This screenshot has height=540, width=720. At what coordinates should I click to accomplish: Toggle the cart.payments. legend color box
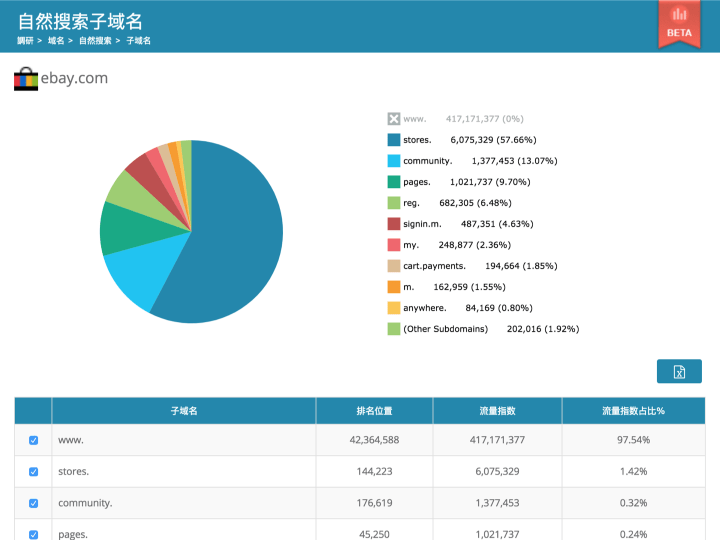click(x=394, y=266)
